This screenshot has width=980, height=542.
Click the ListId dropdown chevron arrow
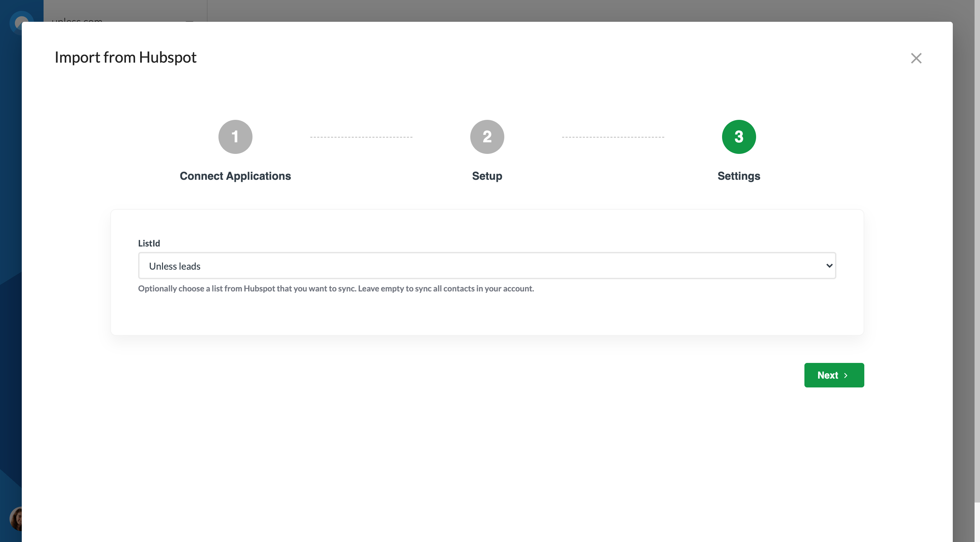(829, 266)
